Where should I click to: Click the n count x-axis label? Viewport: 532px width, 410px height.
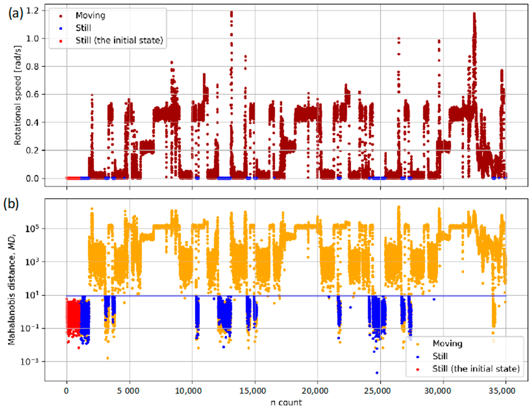286,402
